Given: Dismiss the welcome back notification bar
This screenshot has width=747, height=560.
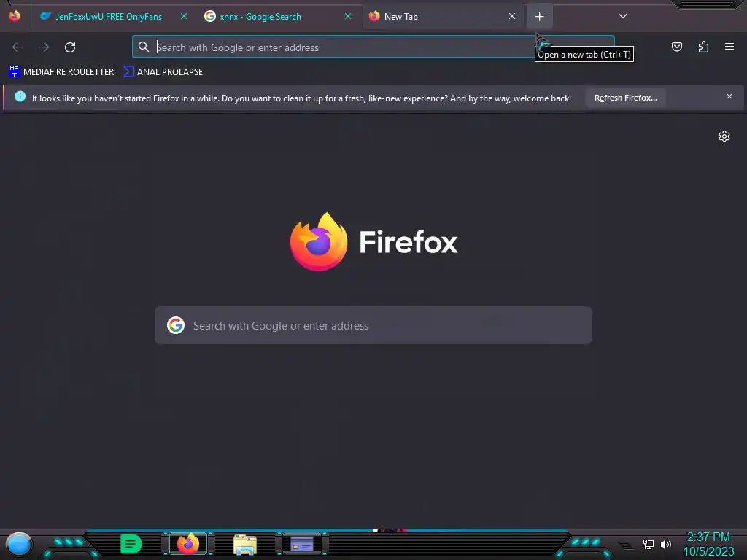Looking at the screenshot, I should point(729,97).
